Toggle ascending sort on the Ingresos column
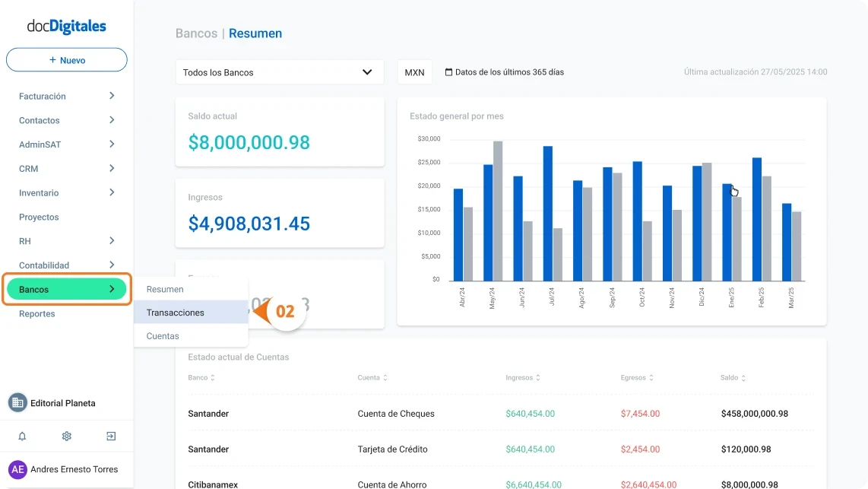The width and height of the screenshot is (868, 489). [x=539, y=377]
